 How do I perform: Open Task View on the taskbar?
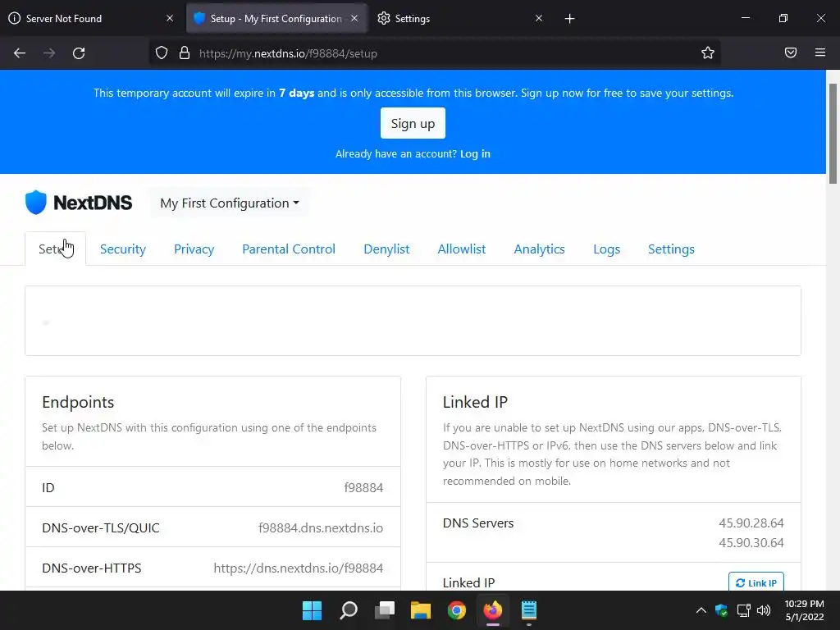coord(385,610)
